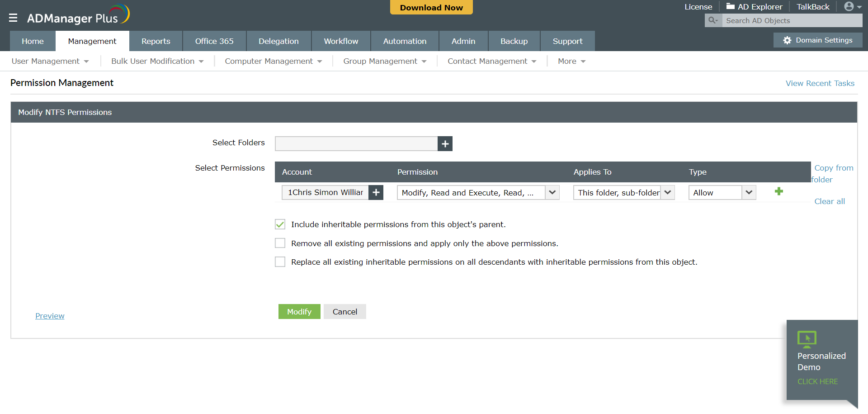This screenshot has height=414, width=868.
Task: Click the Search AD Objects field
Action: point(792,20)
